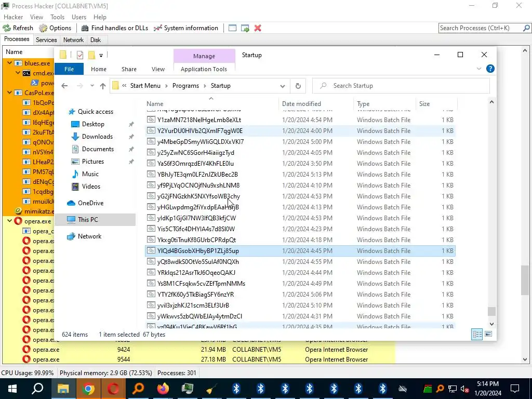Open Music in navigation pane

90,174
